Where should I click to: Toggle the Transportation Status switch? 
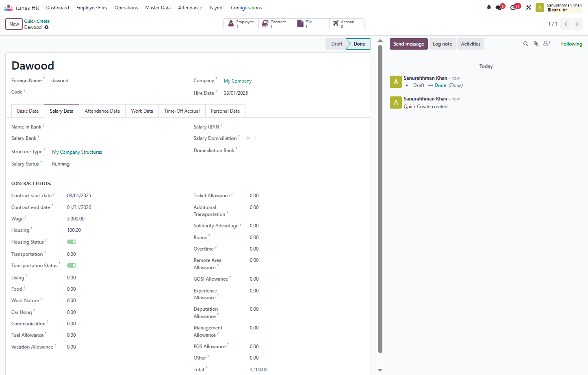(72, 266)
